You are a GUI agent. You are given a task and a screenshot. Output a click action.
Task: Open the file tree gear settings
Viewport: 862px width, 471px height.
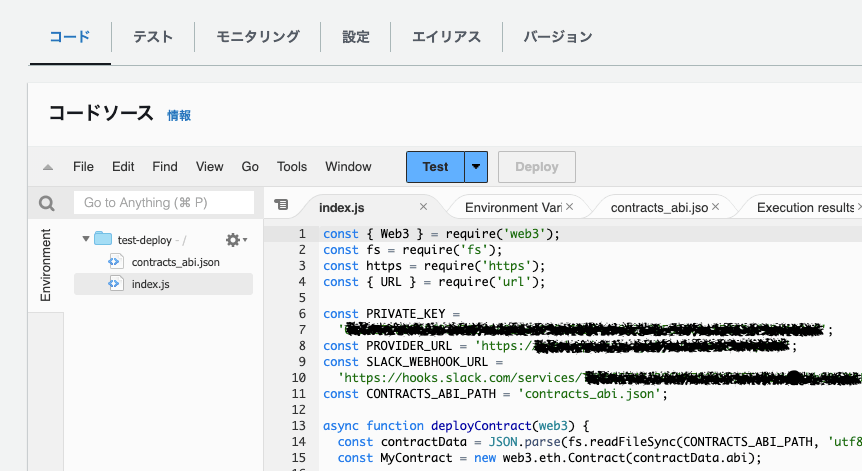236,240
